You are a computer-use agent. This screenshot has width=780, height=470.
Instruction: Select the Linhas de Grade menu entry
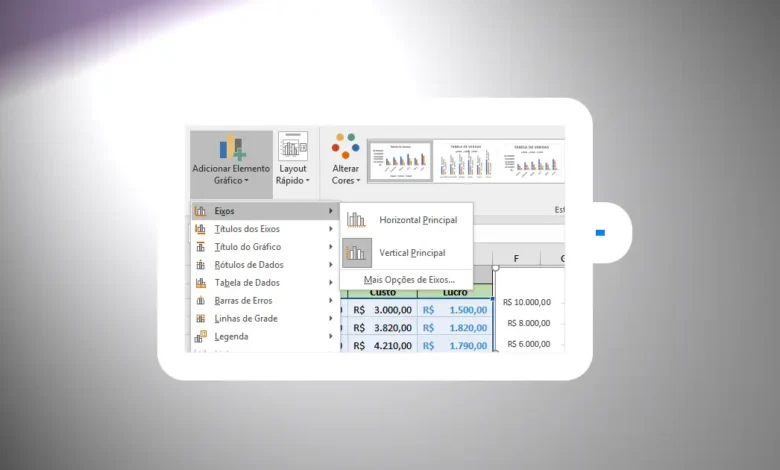click(x=246, y=319)
